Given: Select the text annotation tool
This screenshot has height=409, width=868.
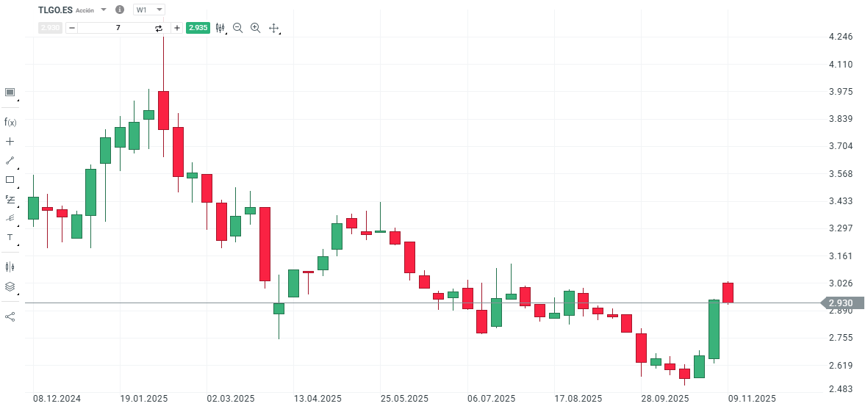Looking at the screenshot, I should pyautogui.click(x=10, y=237).
